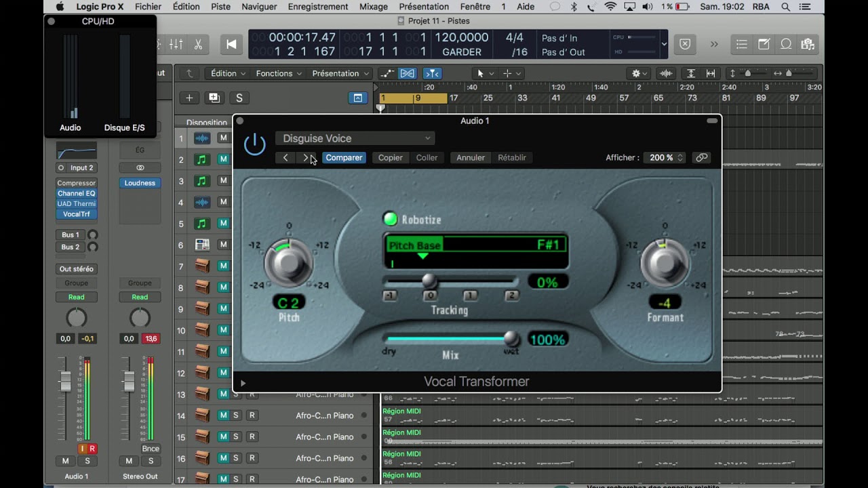
Task: Open the crosshair alternate tool dropdown
Action: click(511, 73)
